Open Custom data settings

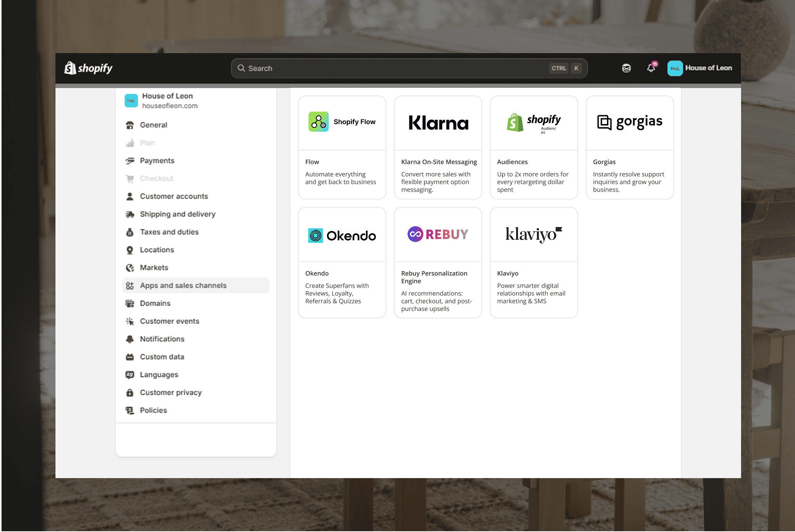(162, 357)
